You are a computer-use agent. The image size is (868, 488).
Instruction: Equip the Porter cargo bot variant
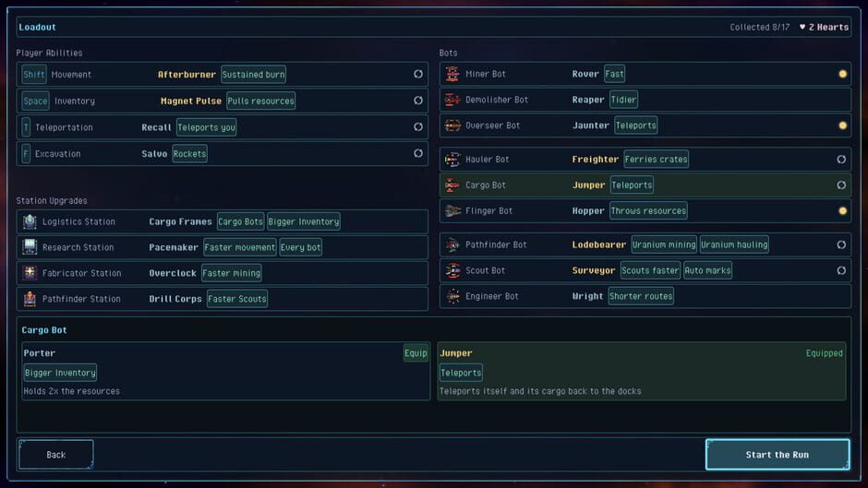pyautogui.click(x=416, y=353)
